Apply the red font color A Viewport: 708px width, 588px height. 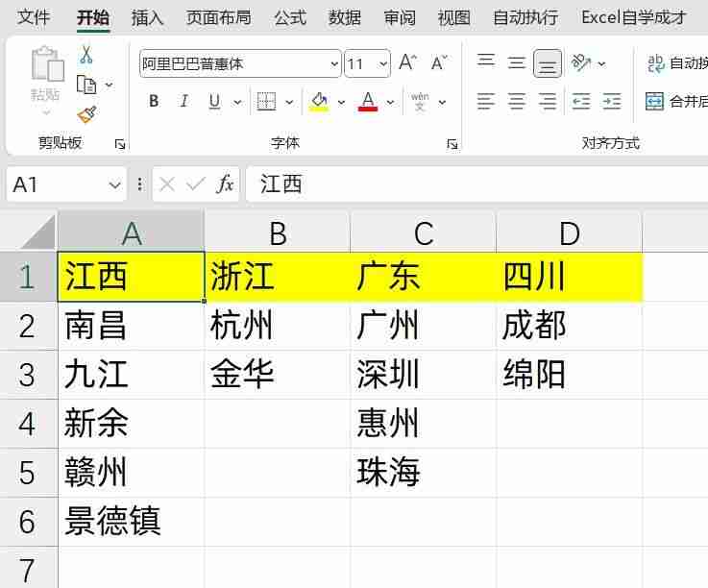click(x=368, y=102)
